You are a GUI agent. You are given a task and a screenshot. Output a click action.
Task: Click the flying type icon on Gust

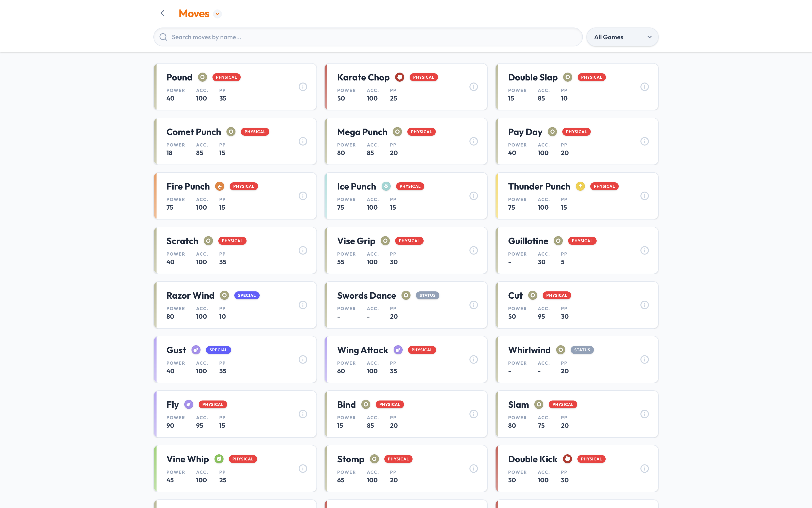pos(196,350)
